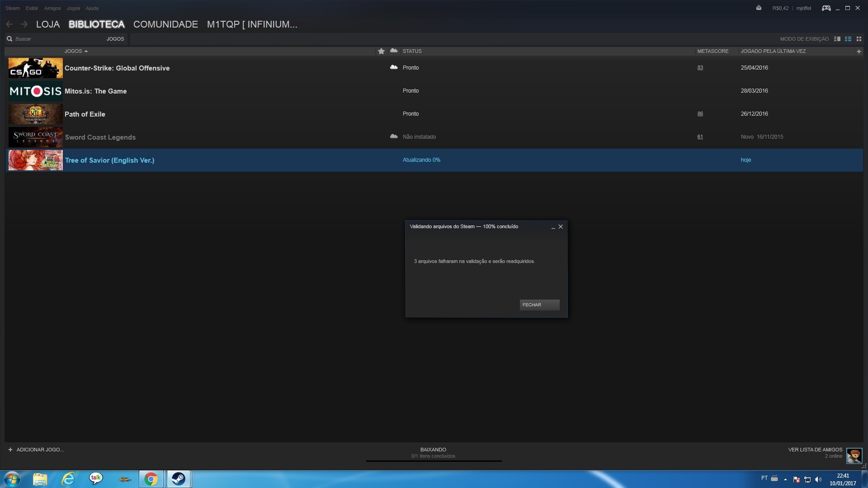Viewport: 868px width, 488px height.
Task: Switch to detail view mode icon
Action: [x=837, y=39]
